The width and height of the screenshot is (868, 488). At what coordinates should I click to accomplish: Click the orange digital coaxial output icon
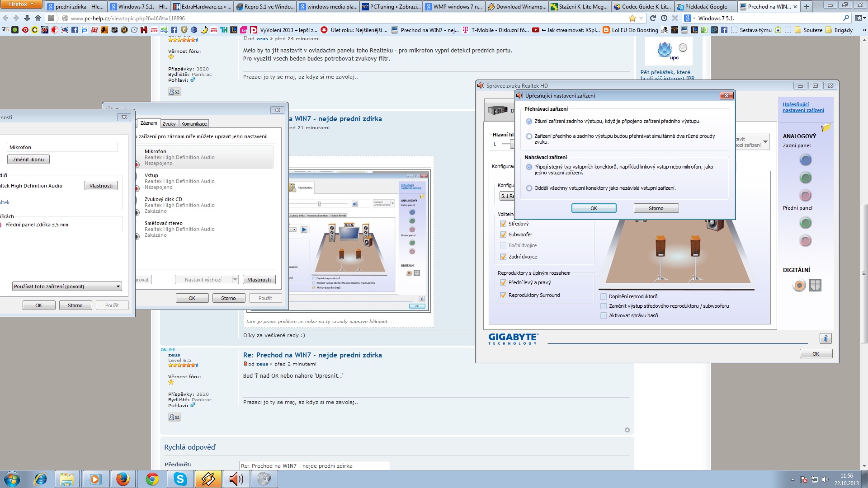tap(799, 285)
